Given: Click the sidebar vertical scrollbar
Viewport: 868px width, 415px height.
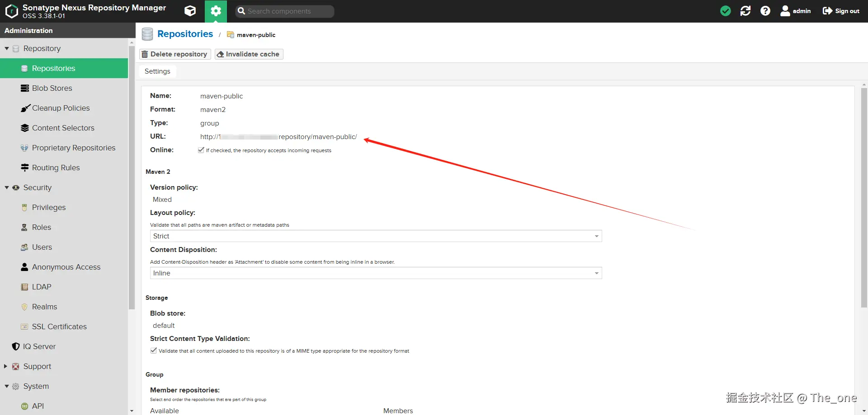Looking at the screenshot, I should [132, 178].
